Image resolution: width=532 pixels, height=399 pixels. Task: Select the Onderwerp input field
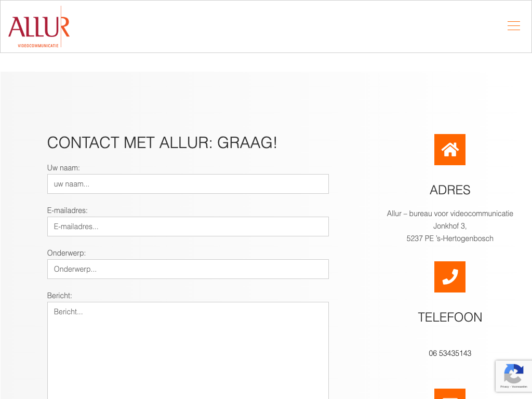[x=188, y=269]
